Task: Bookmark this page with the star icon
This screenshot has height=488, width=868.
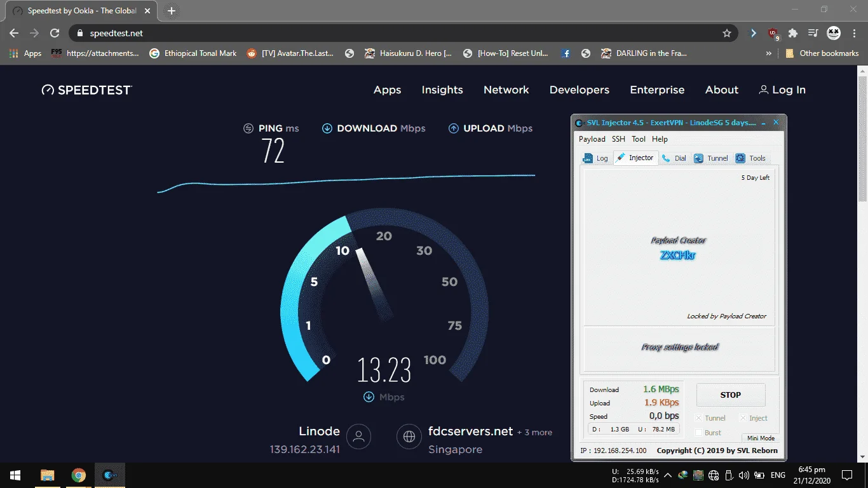Action: point(727,33)
